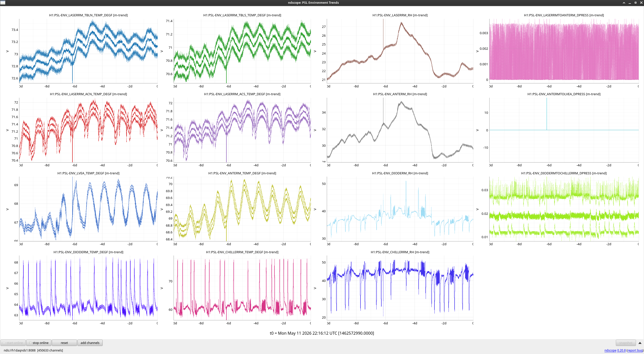Click the nds server status text
The width and height of the screenshot is (644, 354).
(33, 350)
